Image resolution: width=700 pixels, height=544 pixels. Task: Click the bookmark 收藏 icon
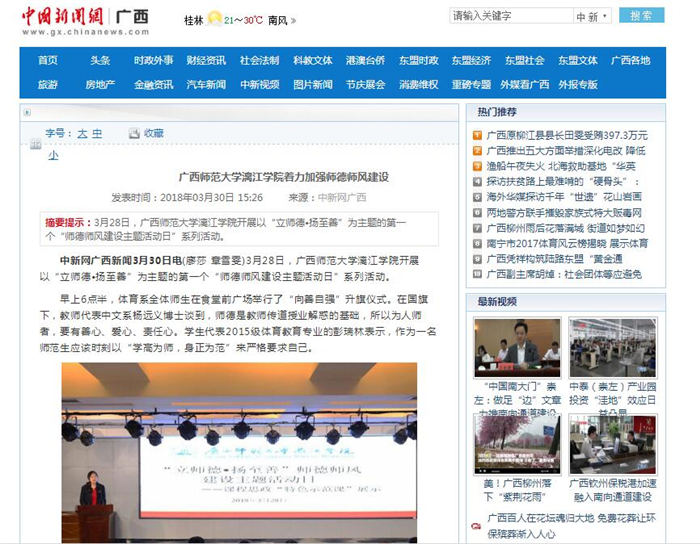pyautogui.click(x=134, y=133)
